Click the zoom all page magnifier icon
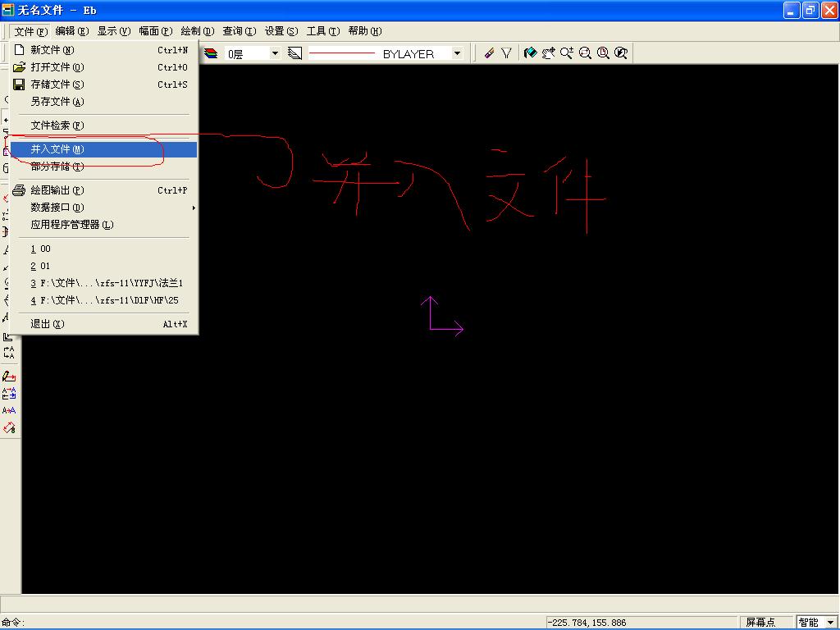 click(x=603, y=53)
